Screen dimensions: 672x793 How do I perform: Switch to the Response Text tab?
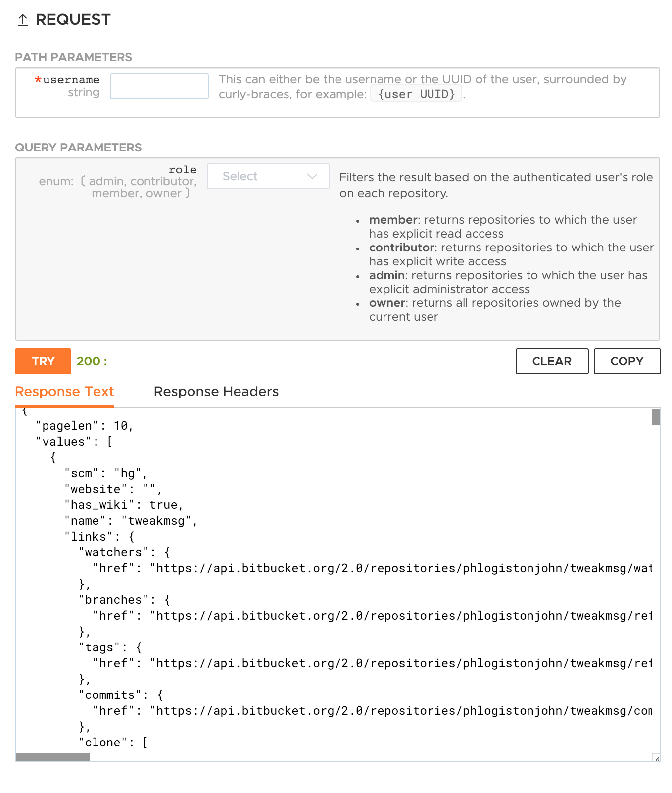[x=64, y=392]
